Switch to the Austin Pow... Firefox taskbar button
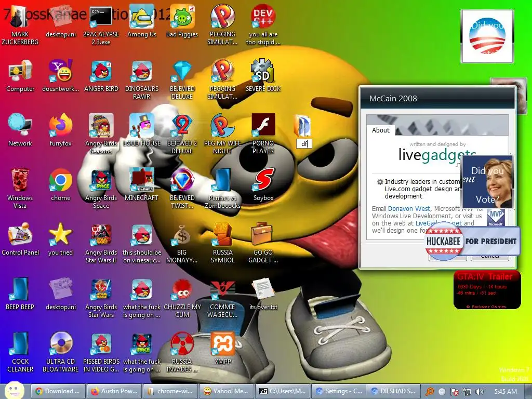This screenshot has height=399, width=532. point(114,391)
